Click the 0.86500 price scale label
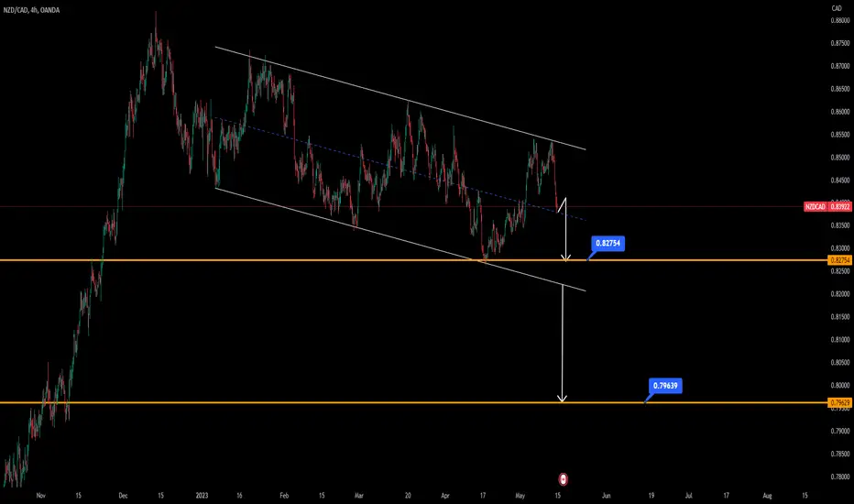The width and height of the screenshot is (854, 504). pyautogui.click(x=840, y=89)
